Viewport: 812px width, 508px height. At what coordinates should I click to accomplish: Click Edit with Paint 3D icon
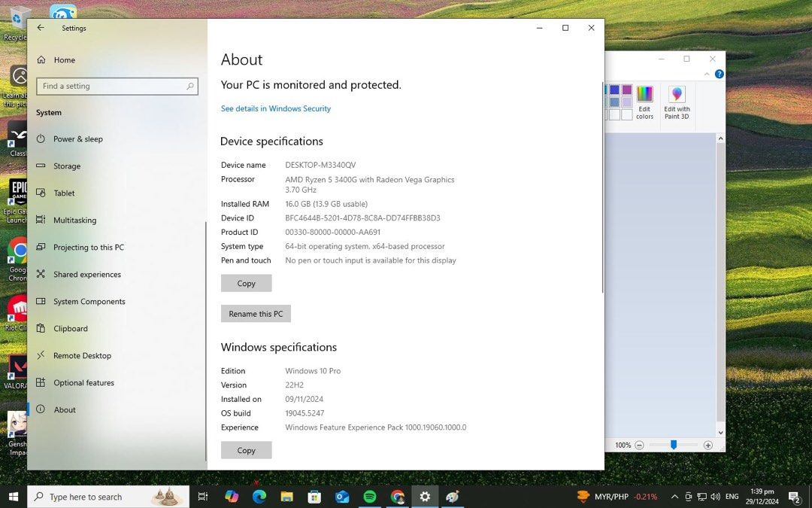[677, 102]
